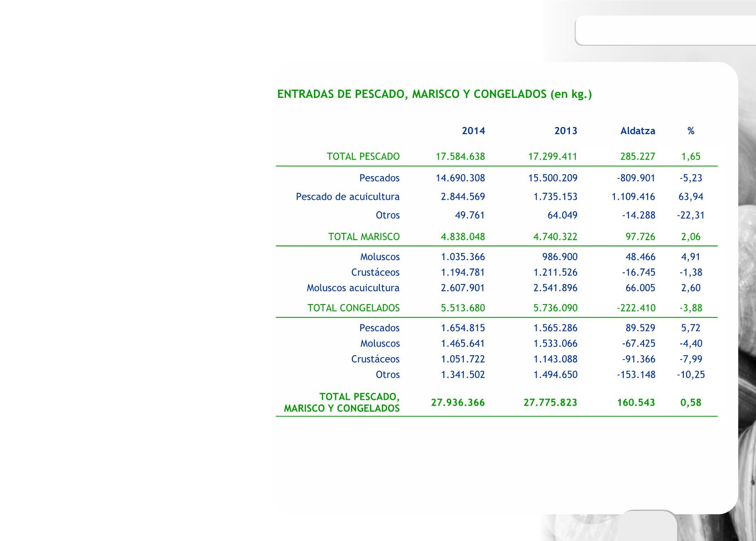Select the value 15.500.209

(x=553, y=178)
